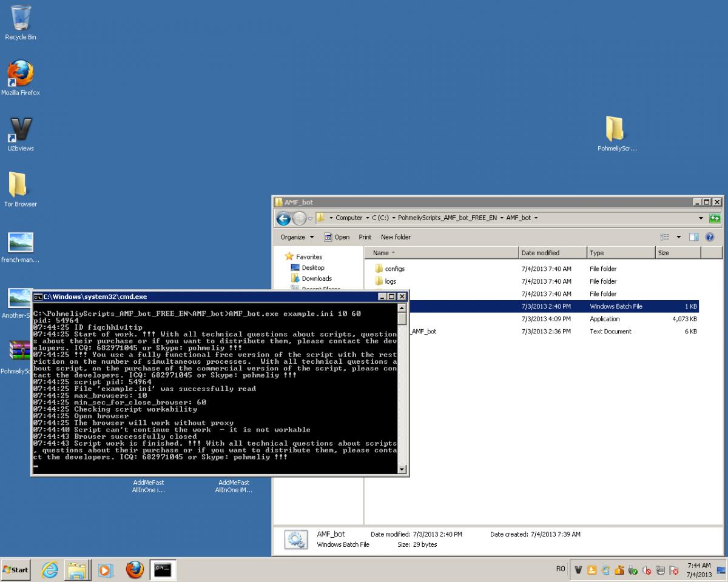Click Print in the Explorer toolbar
This screenshot has width=728, height=582.
pyautogui.click(x=365, y=237)
